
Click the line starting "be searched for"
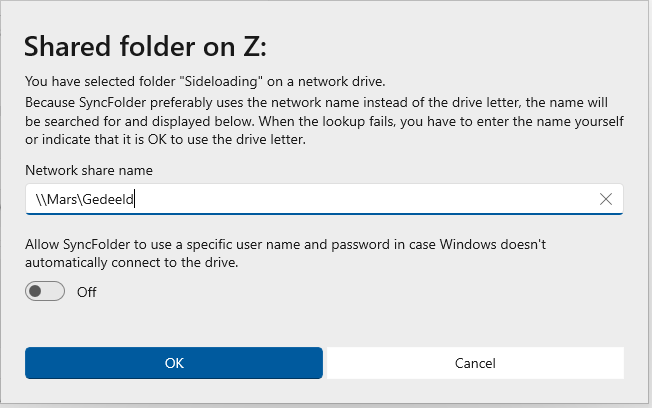point(323,121)
